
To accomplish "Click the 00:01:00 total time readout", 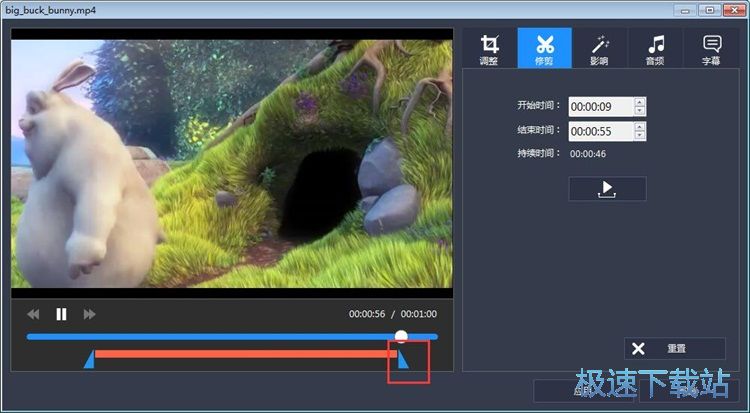I will [x=419, y=314].
